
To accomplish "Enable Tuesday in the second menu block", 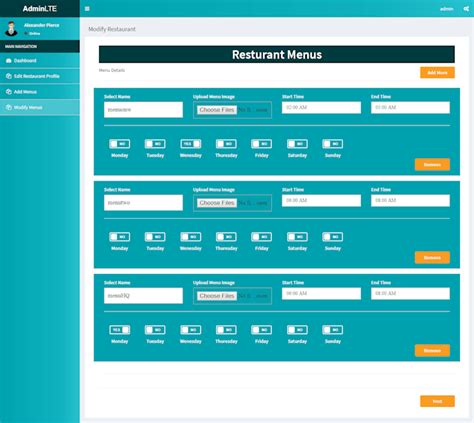I will (x=155, y=237).
